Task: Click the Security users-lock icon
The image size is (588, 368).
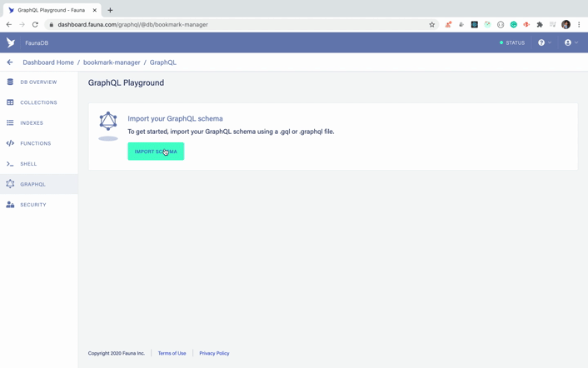Action: (10, 205)
